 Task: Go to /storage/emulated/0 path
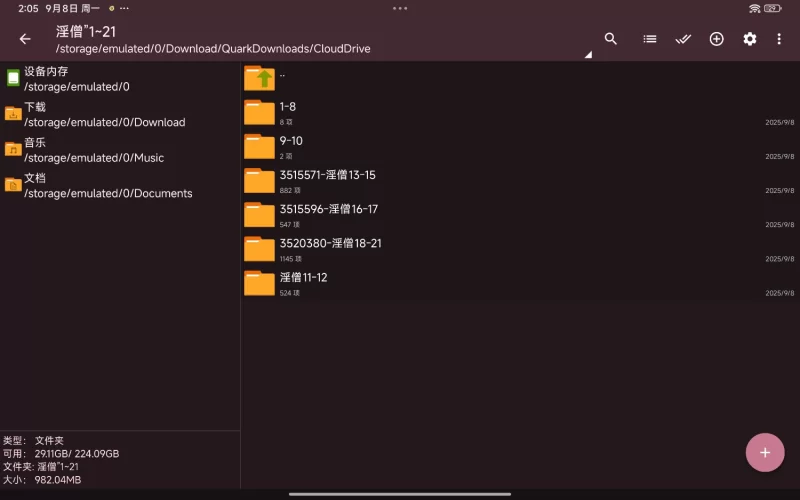77,87
